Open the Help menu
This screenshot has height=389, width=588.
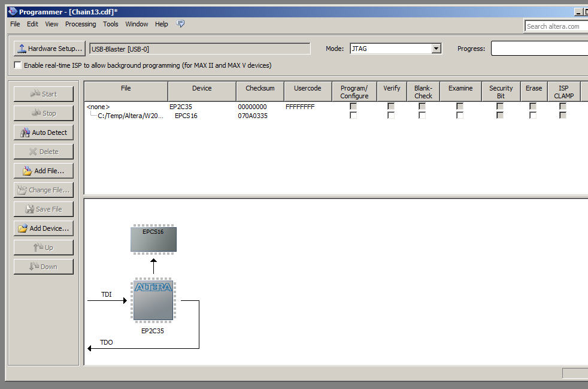coord(161,24)
